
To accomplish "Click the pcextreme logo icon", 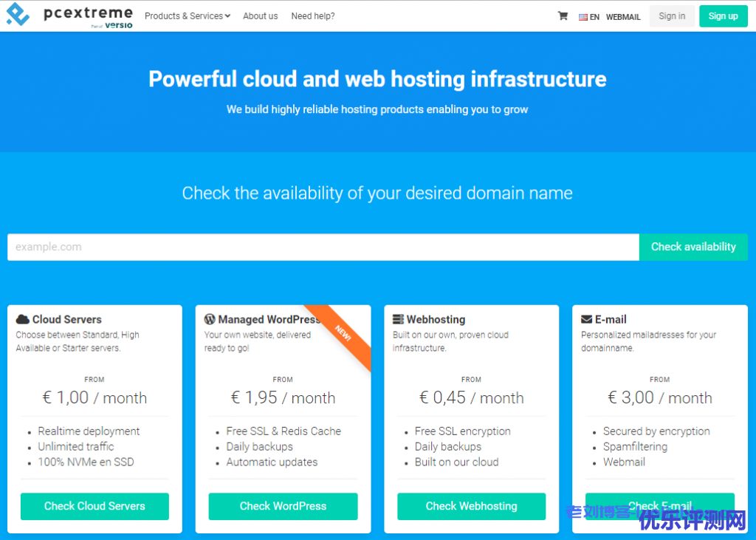I will tap(18, 15).
